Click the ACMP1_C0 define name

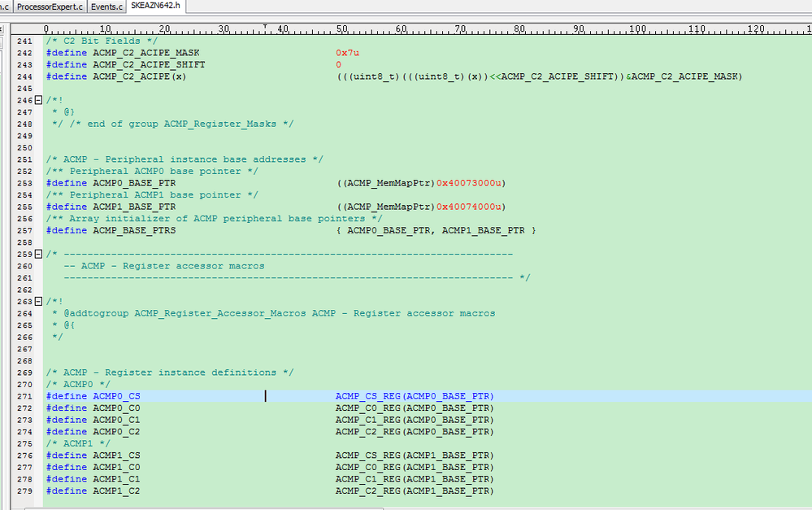click(x=116, y=468)
